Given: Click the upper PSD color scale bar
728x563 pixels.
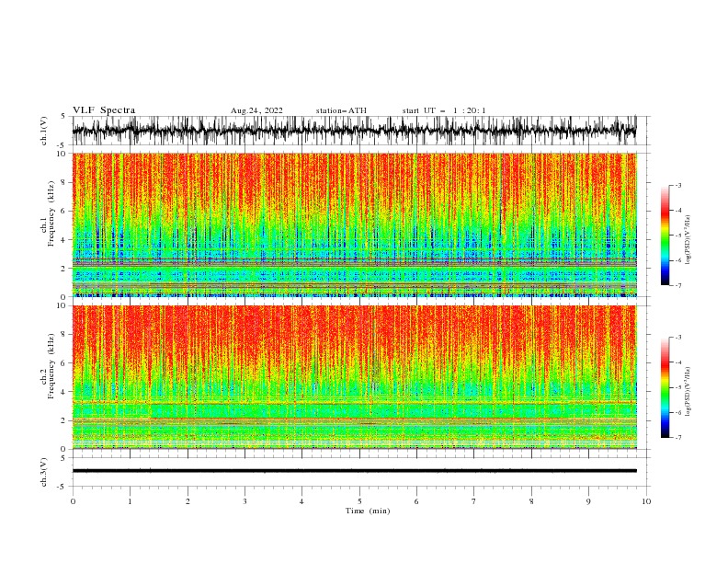Looking at the screenshot, I should click(x=665, y=235).
